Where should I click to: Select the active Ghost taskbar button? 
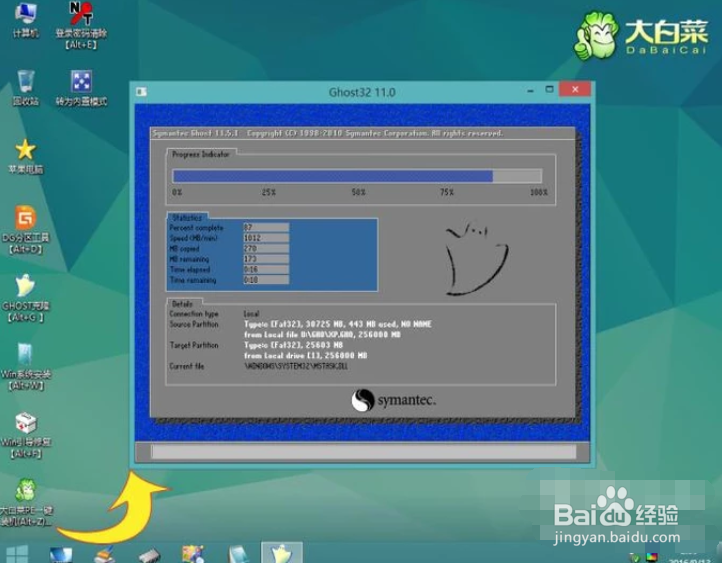tap(282, 552)
